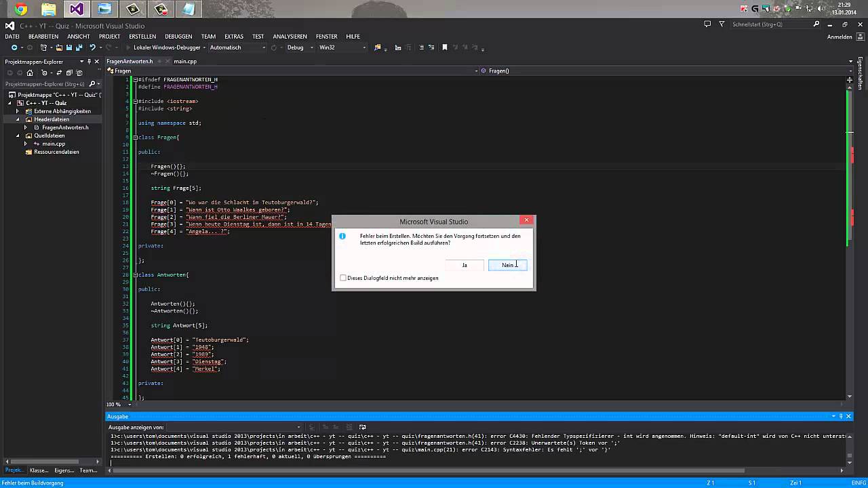Click the Anmelden sign-in link

coord(840,37)
